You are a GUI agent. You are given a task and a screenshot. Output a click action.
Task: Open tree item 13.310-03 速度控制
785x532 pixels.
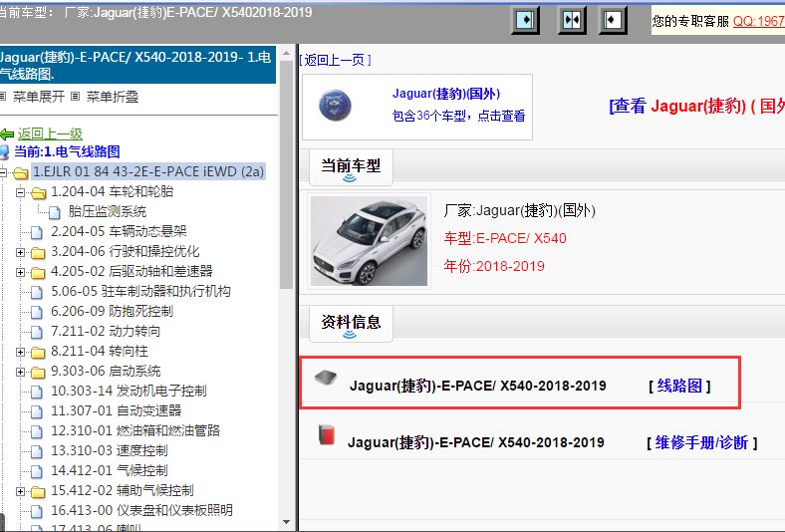[110, 451]
